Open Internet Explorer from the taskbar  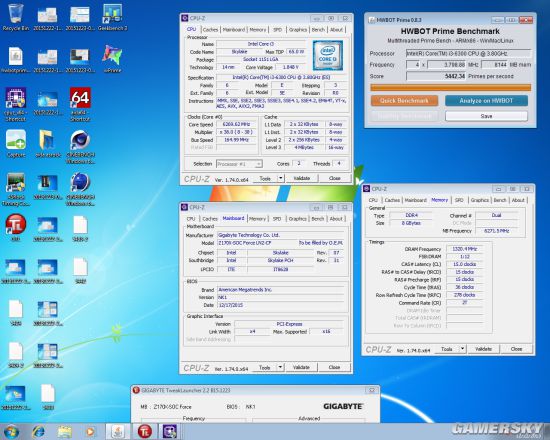coord(38,431)
